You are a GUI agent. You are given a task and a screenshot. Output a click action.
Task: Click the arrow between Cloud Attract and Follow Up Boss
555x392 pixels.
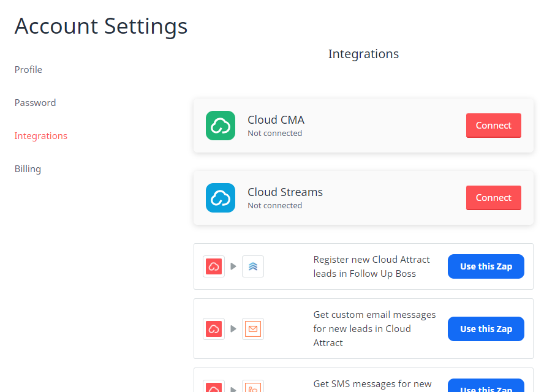(233, 266)
